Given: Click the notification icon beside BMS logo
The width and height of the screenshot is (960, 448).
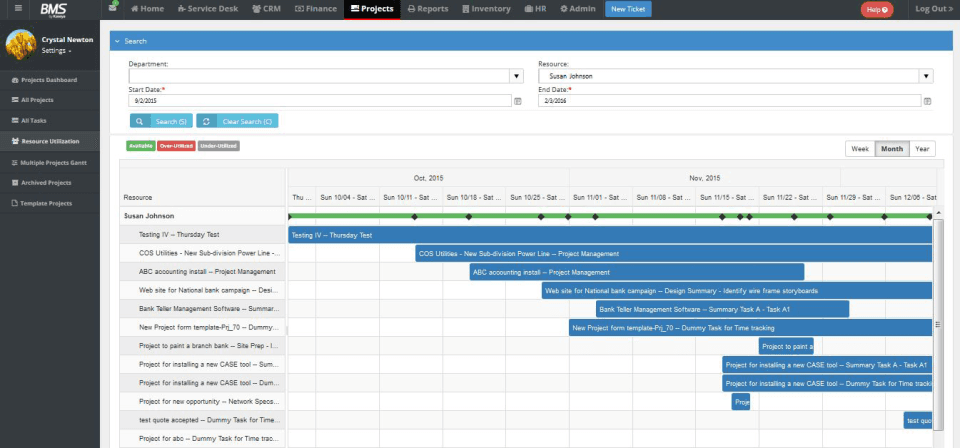Looking at the screenshot, I should click(113, 7).
